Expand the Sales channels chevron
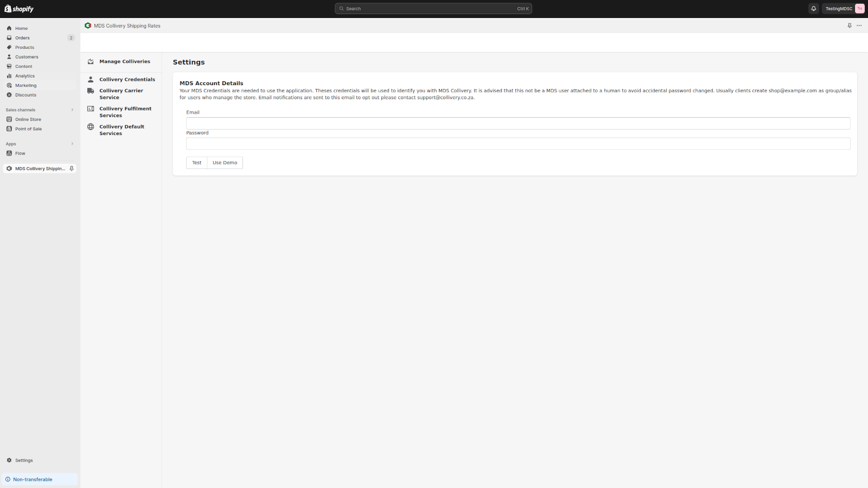 pos(72,110)
